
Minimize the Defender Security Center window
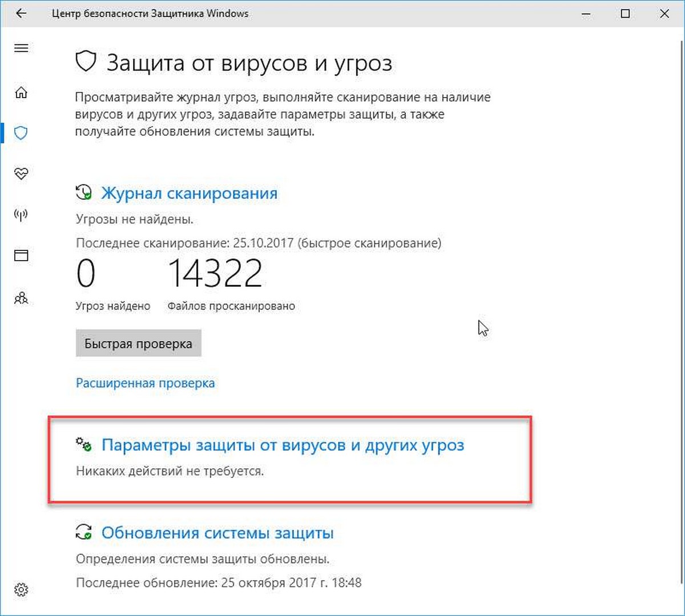pos(586,14)
